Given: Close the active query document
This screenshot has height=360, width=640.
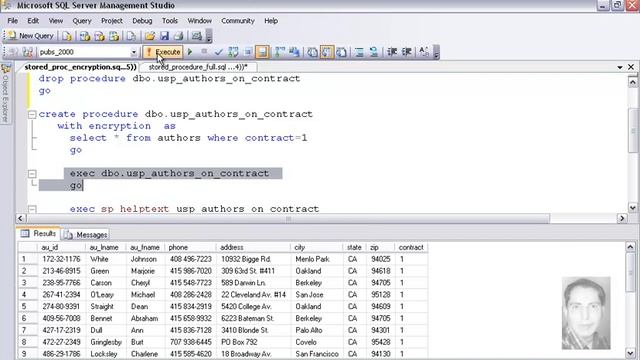Looking at the screenshot, I should click(x=631, y=67).
